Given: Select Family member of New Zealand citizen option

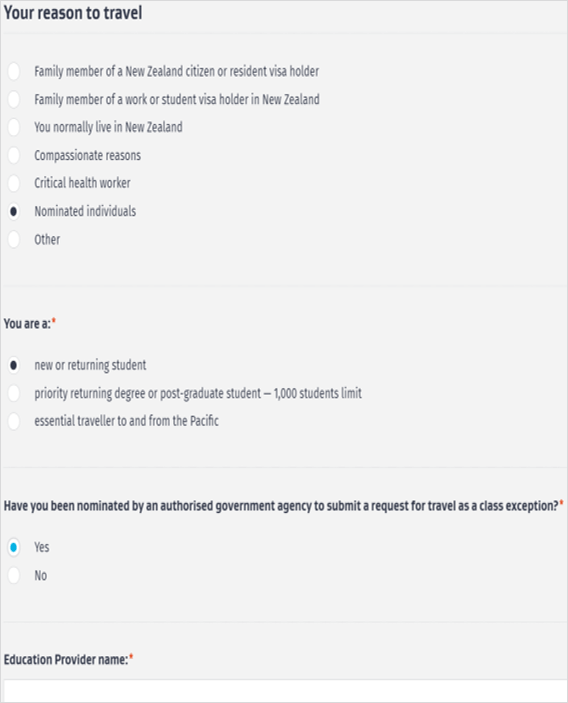Looking at the screenshot, I should [13, 71].
